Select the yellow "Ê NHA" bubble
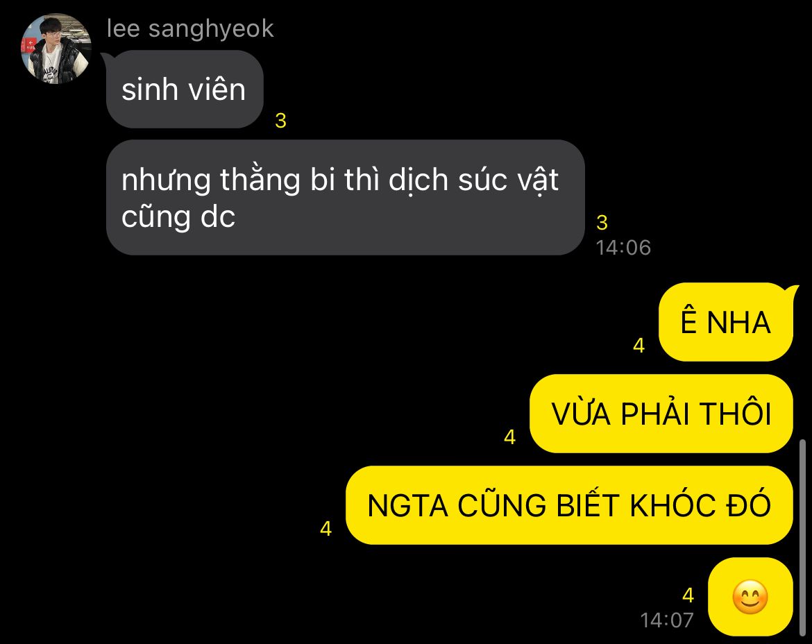Viewport: 812px width, 644px height. (725, 321)
